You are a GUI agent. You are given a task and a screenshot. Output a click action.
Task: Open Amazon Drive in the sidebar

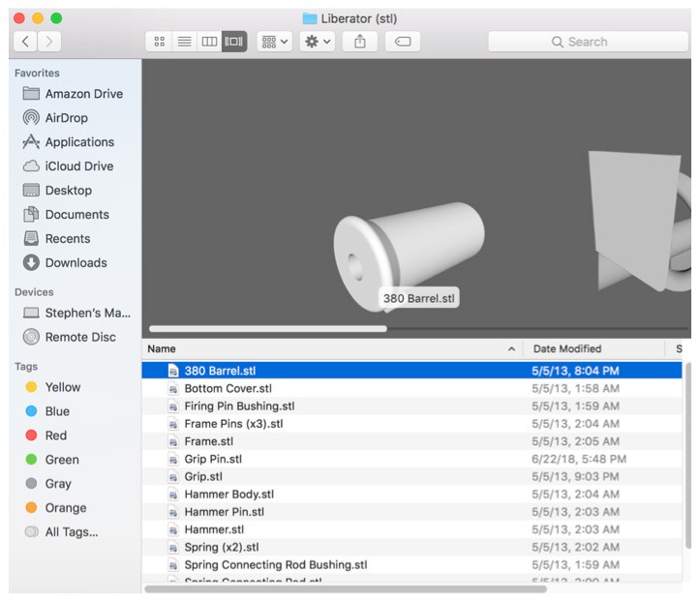tap(74, 94)
